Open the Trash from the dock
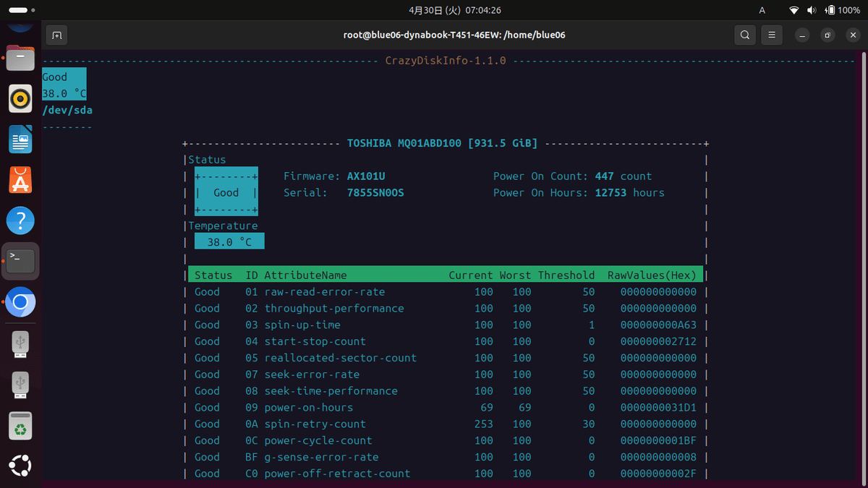 pyautogui.click(x=20, y=426)
